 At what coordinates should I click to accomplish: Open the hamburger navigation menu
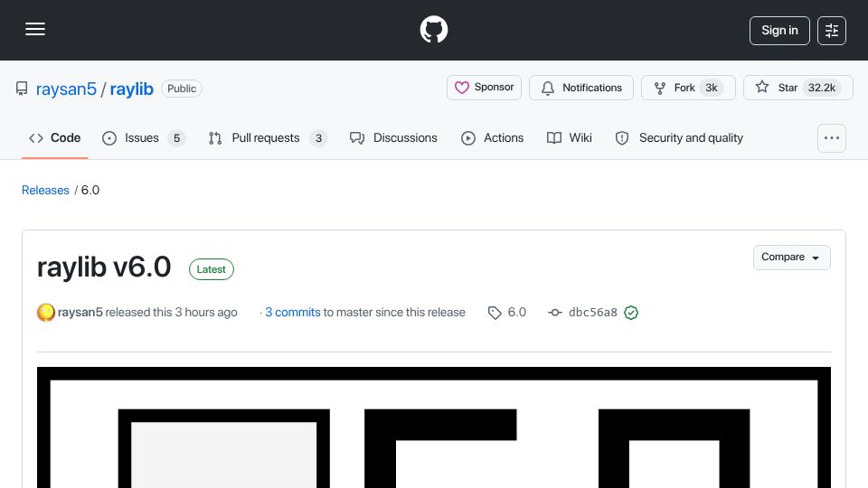coord(35,29)
